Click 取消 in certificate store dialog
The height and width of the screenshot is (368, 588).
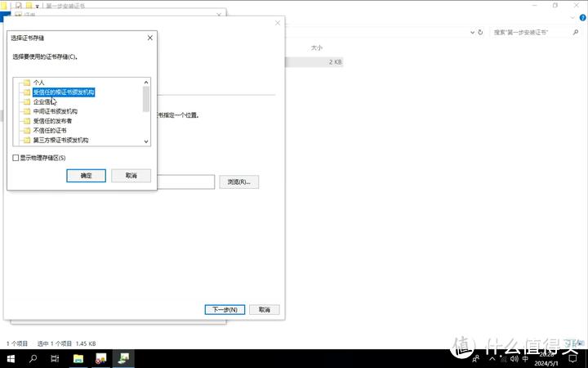tap(131, 176)
